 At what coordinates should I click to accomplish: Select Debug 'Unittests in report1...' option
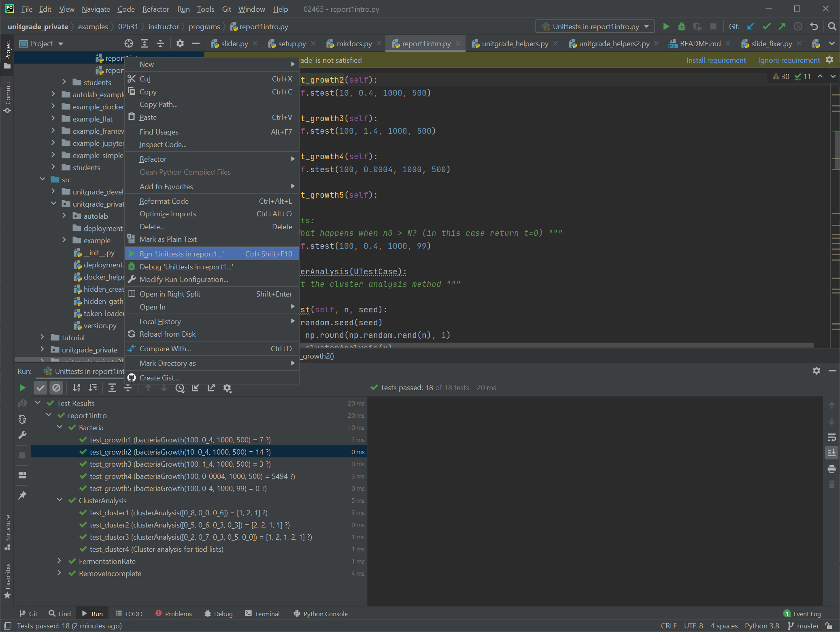coord(187,266)
